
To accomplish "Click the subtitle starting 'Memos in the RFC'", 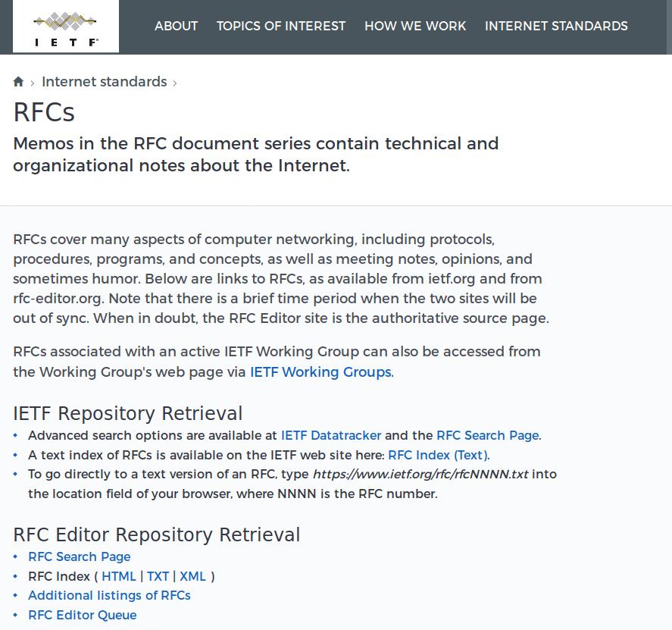I will coord(256,155).
